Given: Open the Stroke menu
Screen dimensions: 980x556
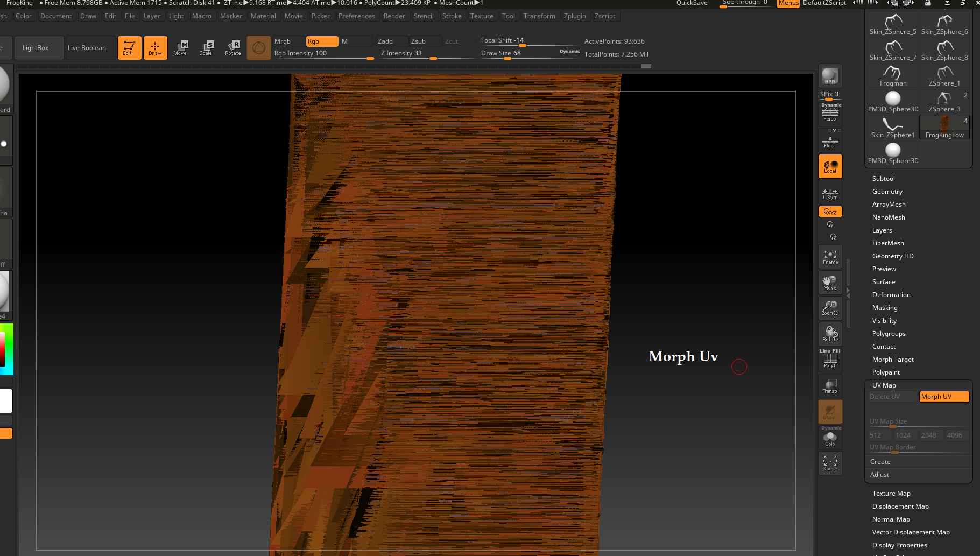Looking at the screenshot, I should 452,16.
